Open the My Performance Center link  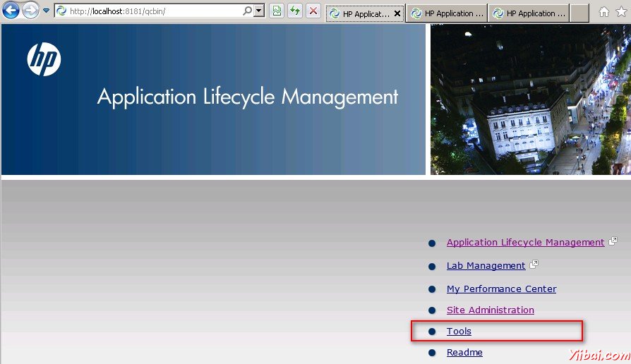coord(501,289)
